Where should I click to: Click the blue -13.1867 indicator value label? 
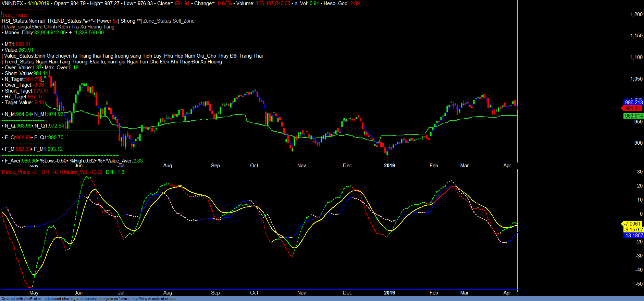click(633, 236)
